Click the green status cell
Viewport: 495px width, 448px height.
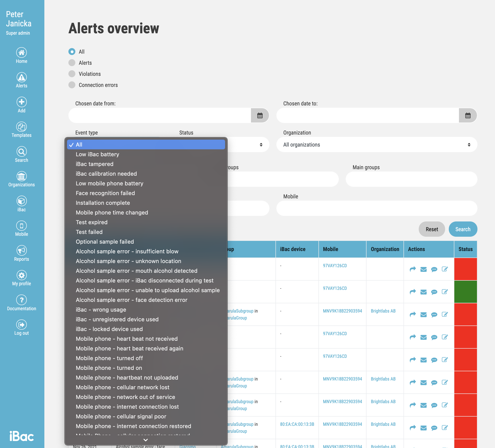click(465, 292)
